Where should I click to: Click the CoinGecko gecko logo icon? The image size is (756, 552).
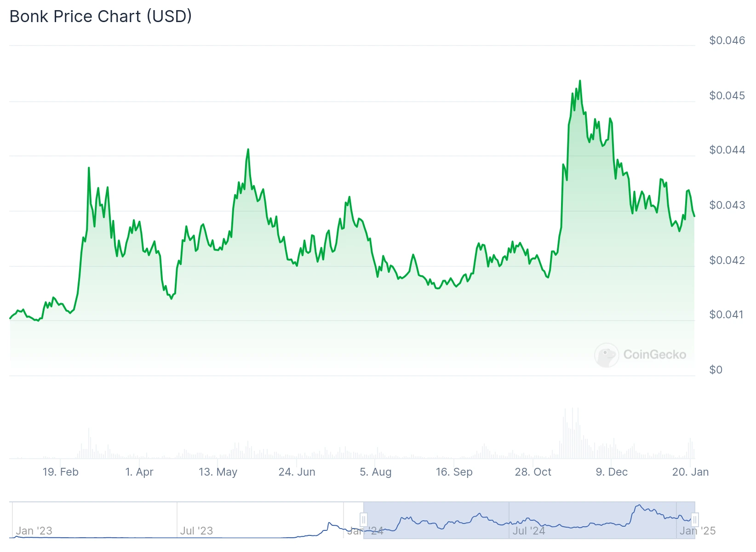coord(607,355)
